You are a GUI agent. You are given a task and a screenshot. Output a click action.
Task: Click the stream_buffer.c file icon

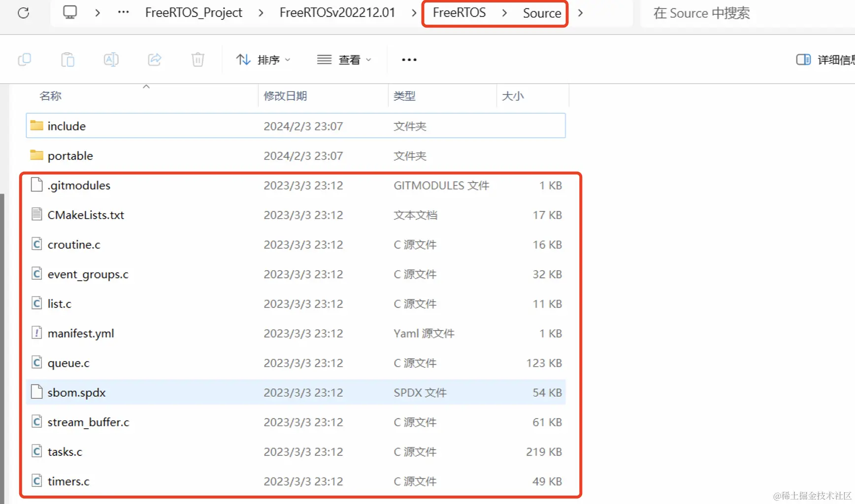[36, 421]
